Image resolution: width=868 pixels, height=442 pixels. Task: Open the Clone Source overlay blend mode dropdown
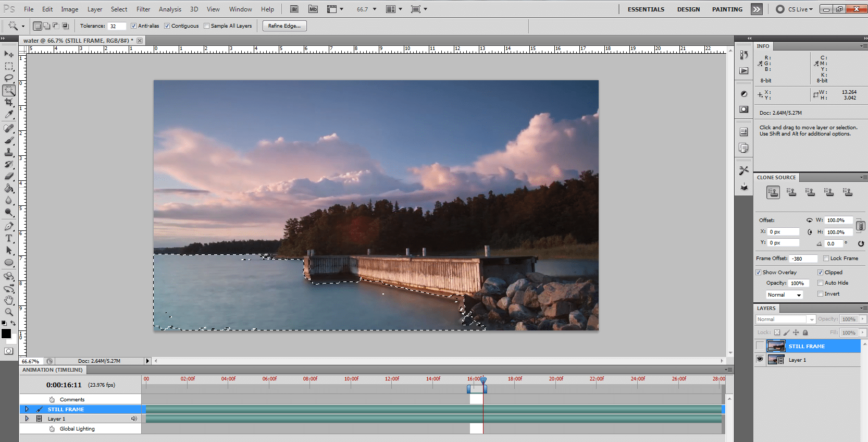click(x=784, y=295)
